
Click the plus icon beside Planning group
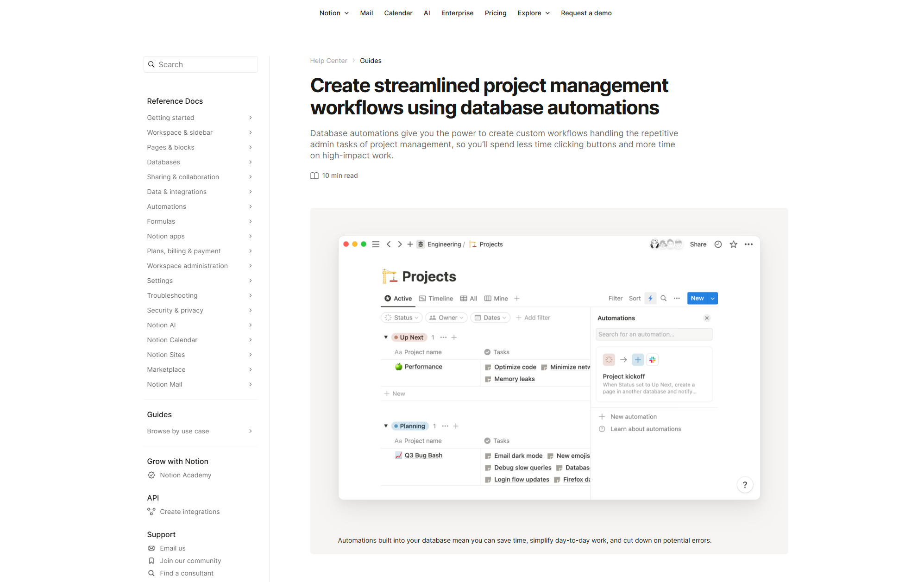pyautogui.click(x=456, y=426)
